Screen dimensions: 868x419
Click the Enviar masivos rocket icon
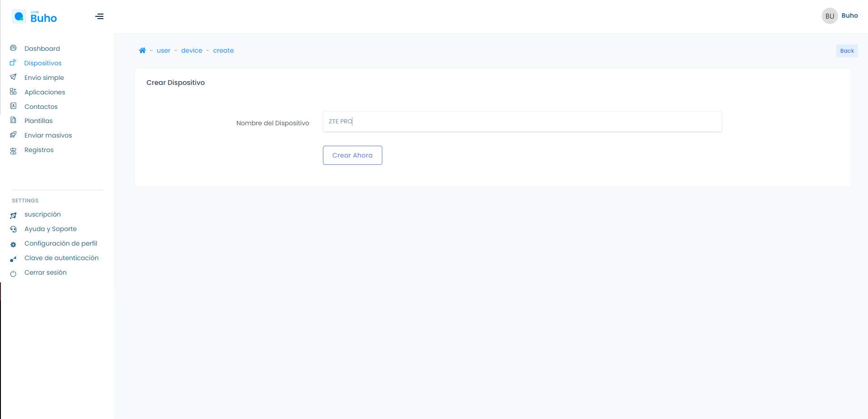point(13,135)
